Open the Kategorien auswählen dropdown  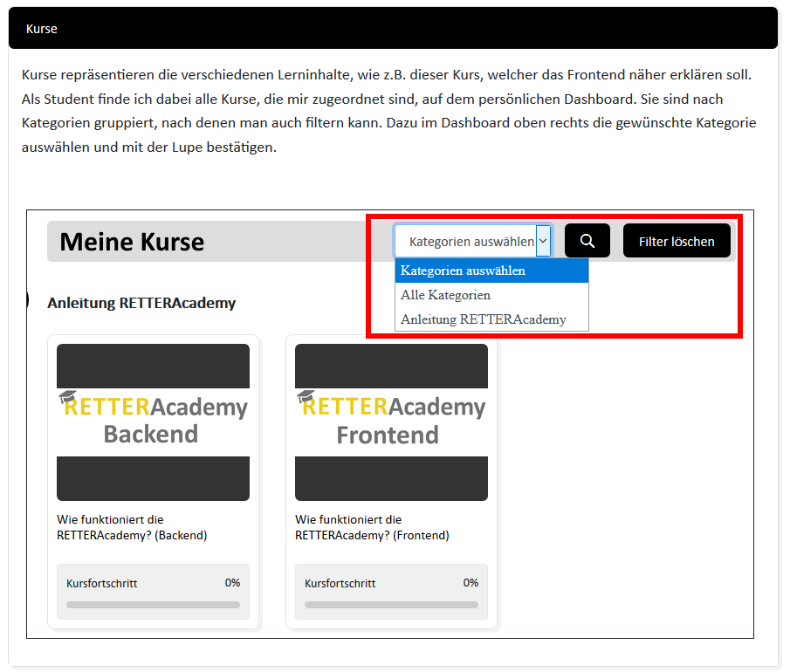pos(472,241)
